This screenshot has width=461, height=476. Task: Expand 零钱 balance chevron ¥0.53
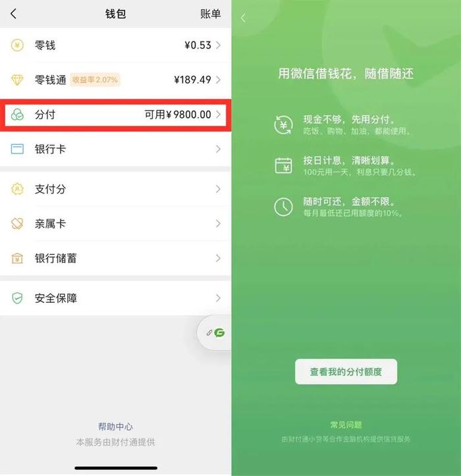[x=219, y=45]
